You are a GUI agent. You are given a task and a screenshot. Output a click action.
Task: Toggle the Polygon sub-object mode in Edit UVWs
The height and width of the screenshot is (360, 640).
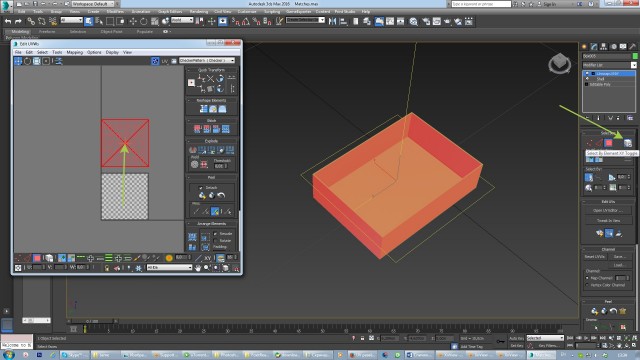pyautogui.click(x=37, y=258)
